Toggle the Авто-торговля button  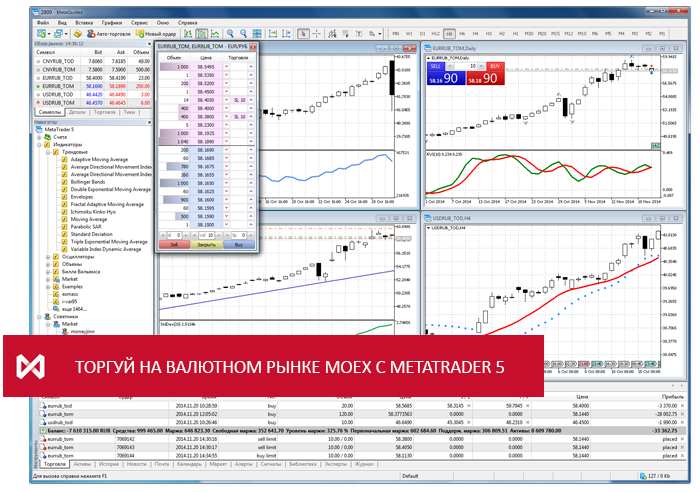108,33
